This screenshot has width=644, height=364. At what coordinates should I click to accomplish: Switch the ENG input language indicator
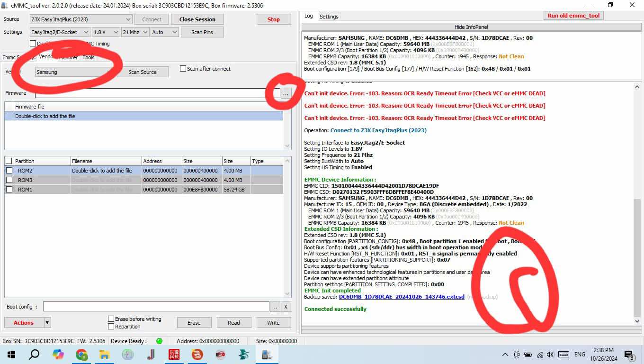(x=580, y=355)
